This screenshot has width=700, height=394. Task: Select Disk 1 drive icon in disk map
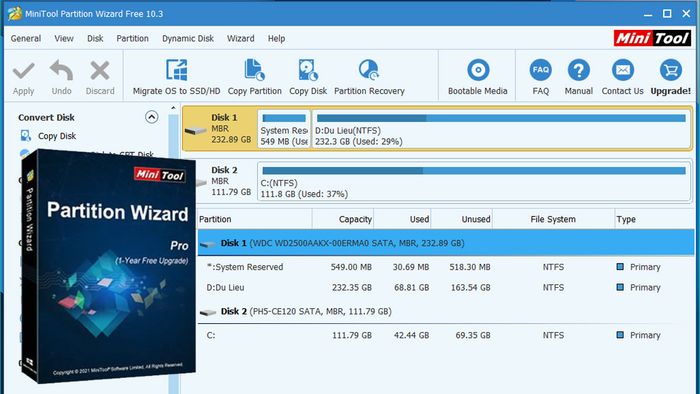point(196,130)
